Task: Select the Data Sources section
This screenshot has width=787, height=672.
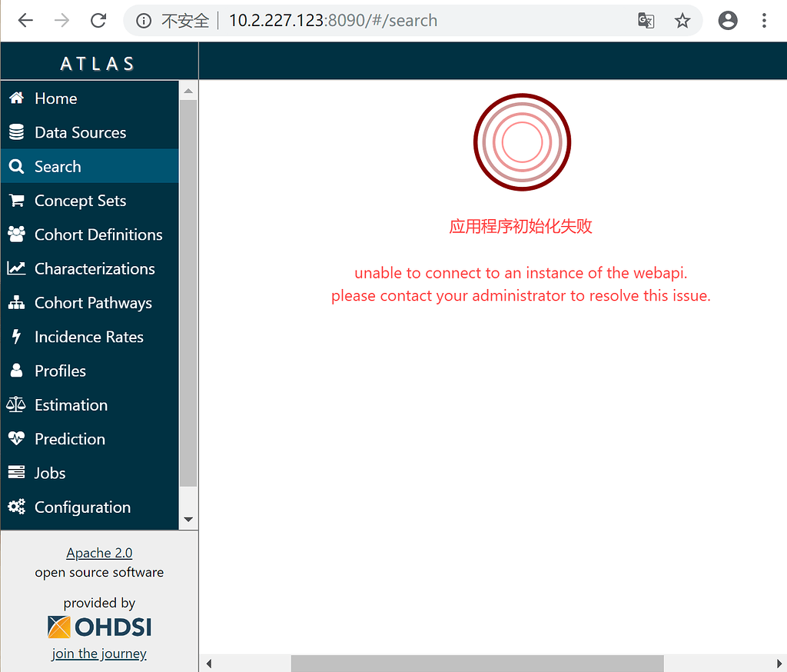Action: (x=80, y=132)
